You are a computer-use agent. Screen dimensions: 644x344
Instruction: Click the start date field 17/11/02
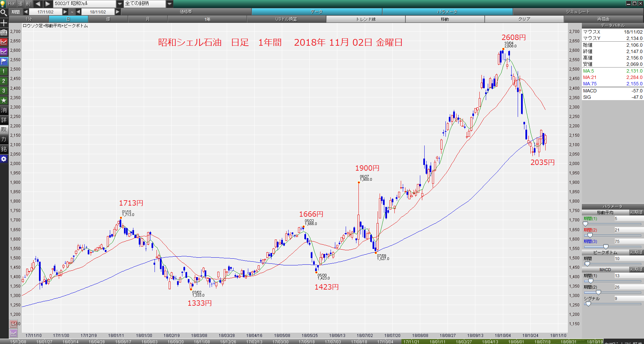point(45,12)
